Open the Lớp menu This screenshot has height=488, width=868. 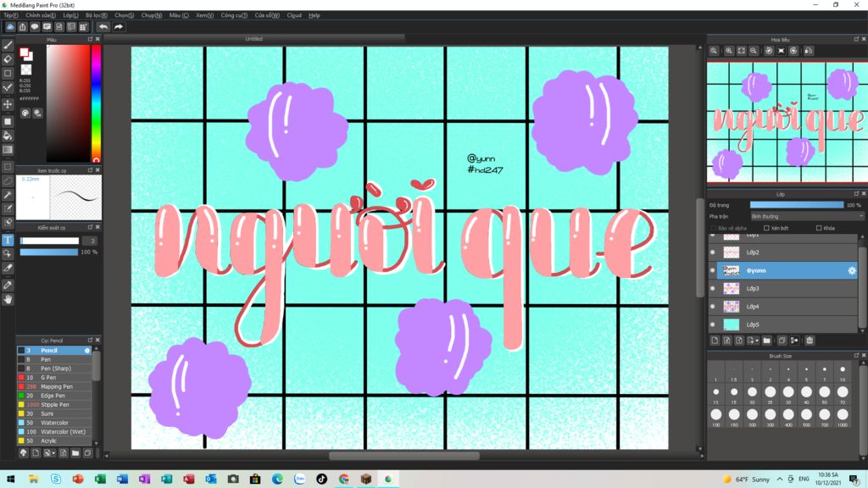point(70,15)
